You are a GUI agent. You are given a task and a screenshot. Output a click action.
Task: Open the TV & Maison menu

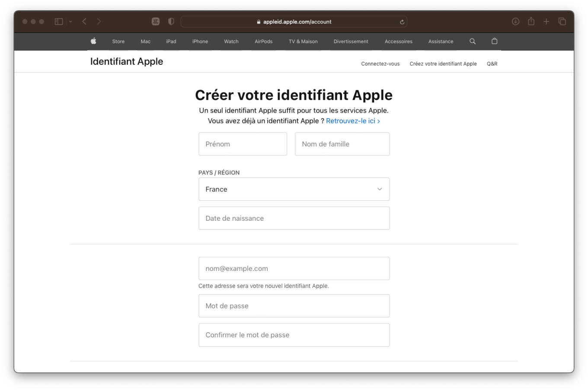(303, 41)
